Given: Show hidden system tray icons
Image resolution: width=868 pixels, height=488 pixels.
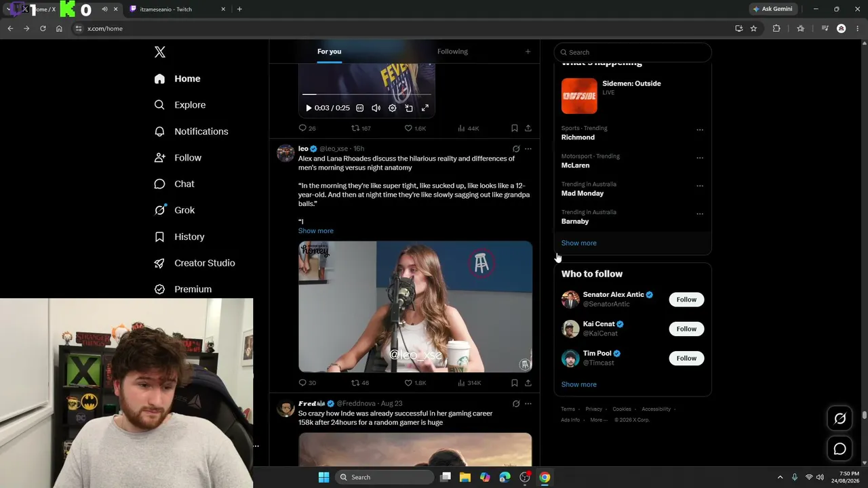Looking at the screenshot, I should (x=780, y=477).
